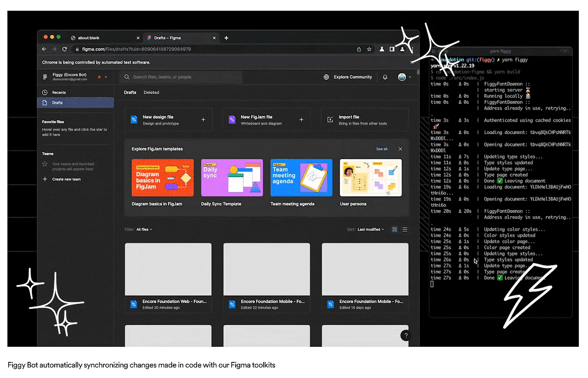The width and height of the screenshot is (588, 378).
Task: Focus the Search files, teams, or people field
Action: pos(181,77)
